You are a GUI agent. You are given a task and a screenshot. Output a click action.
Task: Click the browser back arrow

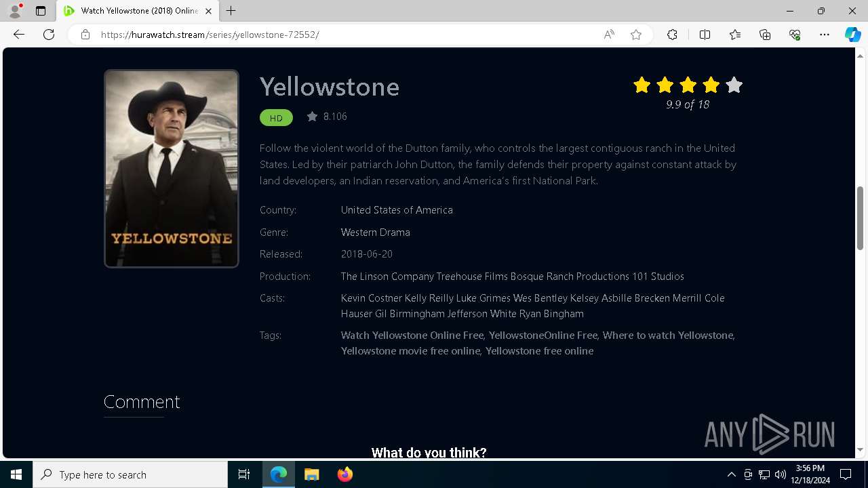[x=19, y=35]
